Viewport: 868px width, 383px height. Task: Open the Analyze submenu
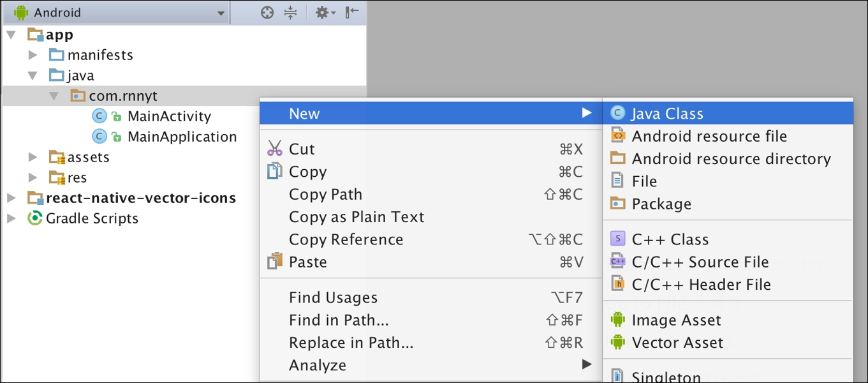pos(430,365)
